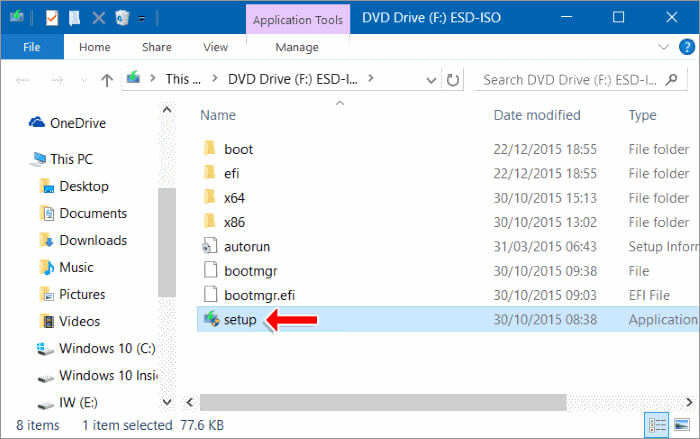Open Downloads in the navigation pane
The image size is (700, 439).
click(x=83, y=240)
